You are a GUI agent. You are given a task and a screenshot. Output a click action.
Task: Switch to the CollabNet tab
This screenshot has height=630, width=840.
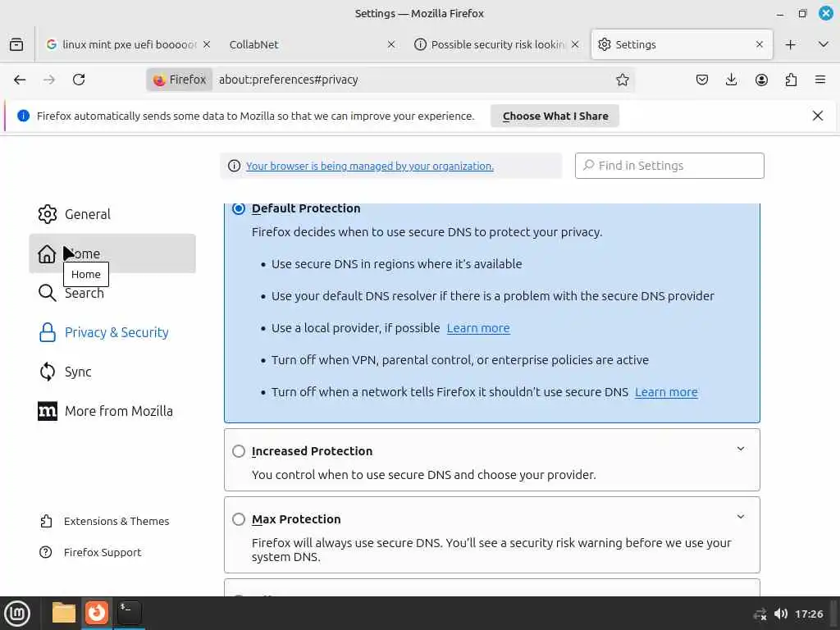(x=304, y=44)
